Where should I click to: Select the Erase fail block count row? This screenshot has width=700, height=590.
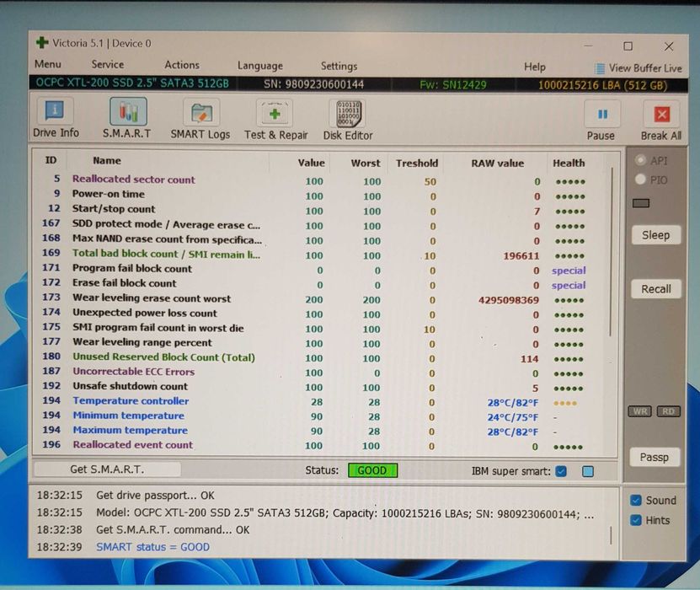[319, 284]
